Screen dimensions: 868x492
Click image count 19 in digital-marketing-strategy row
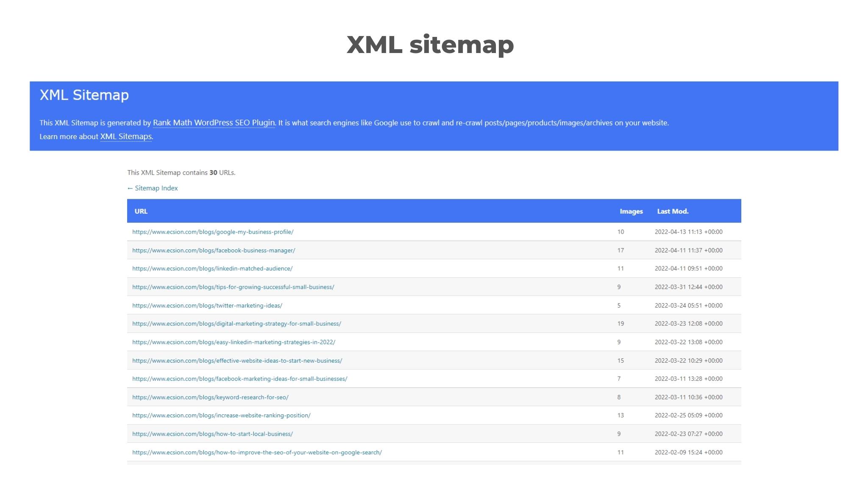tap(620, 324)
